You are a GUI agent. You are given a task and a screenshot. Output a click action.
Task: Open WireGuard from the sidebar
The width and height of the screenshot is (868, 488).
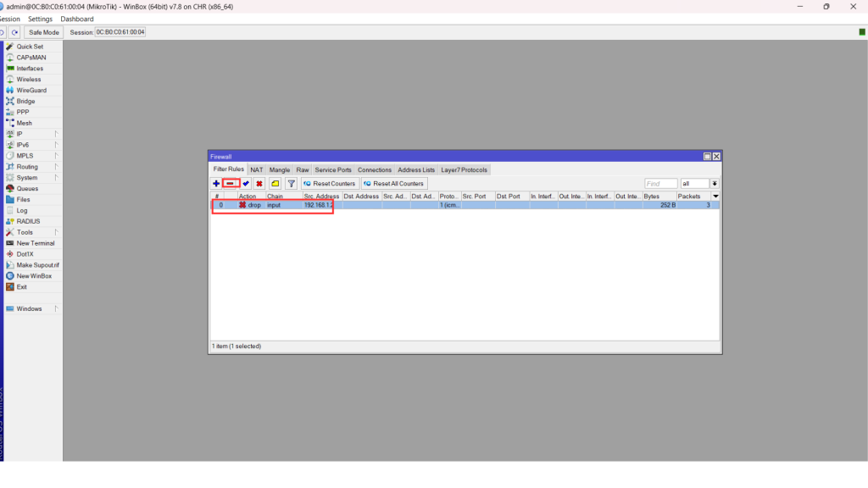31,91
